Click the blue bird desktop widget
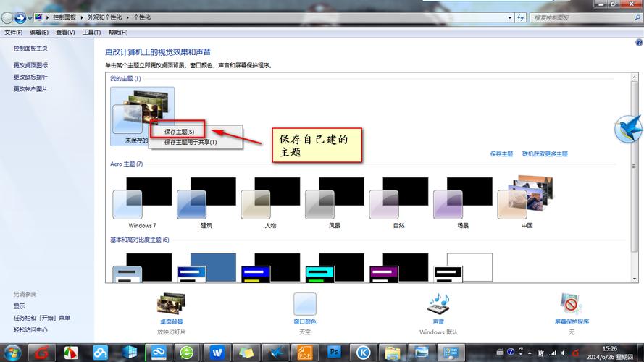The image size is (644, 362). (629, 128)
